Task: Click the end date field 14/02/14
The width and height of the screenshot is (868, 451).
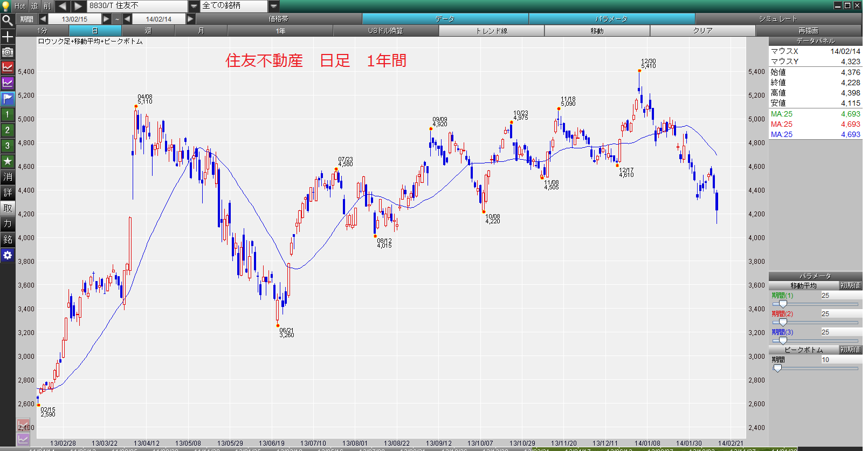Action: tap(159, 19)
